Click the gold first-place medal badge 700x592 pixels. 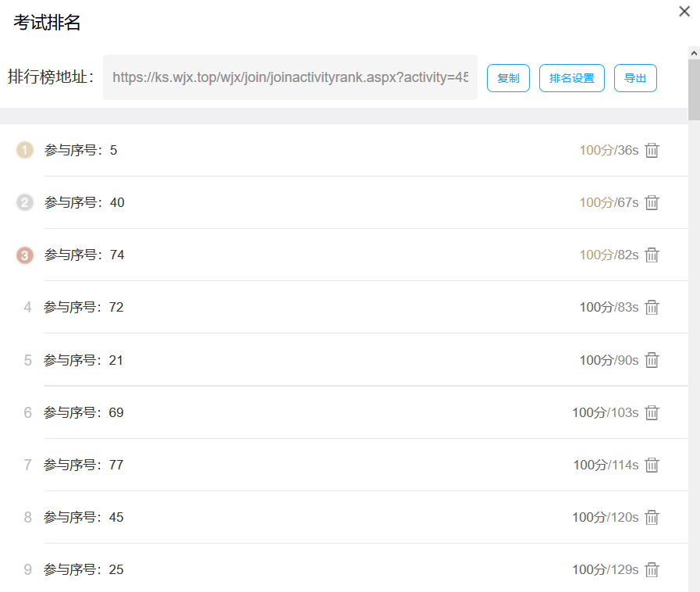(25, 150)
